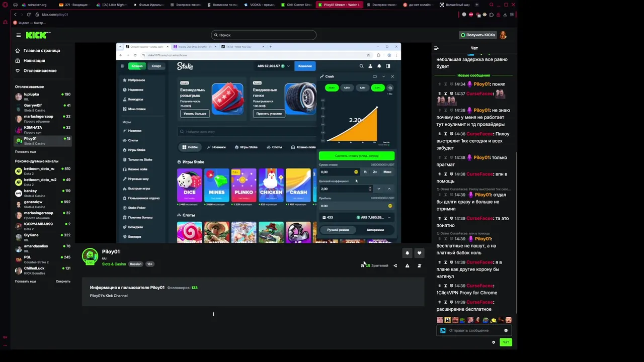
Task: Focus the Kick Поиск search field
Action: click(x=264, y=35)
